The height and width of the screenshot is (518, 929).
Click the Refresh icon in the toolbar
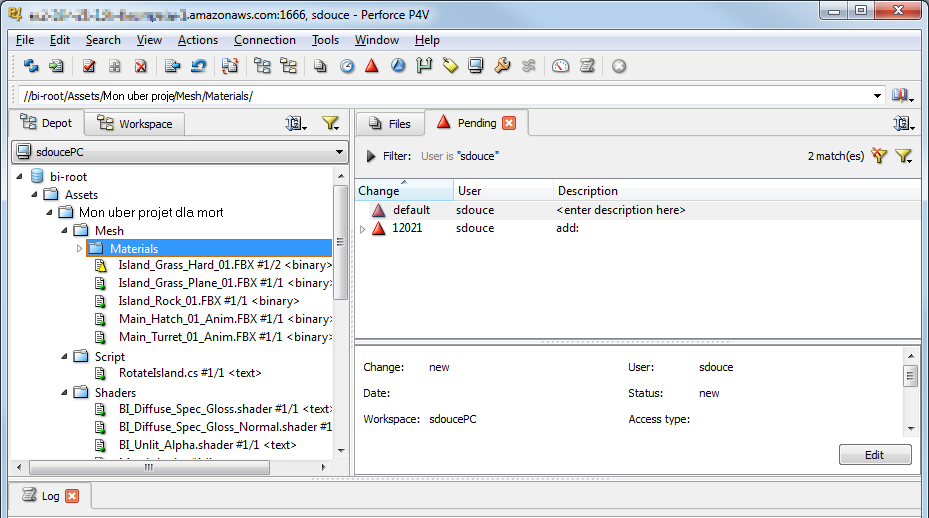tap(31, 66)
